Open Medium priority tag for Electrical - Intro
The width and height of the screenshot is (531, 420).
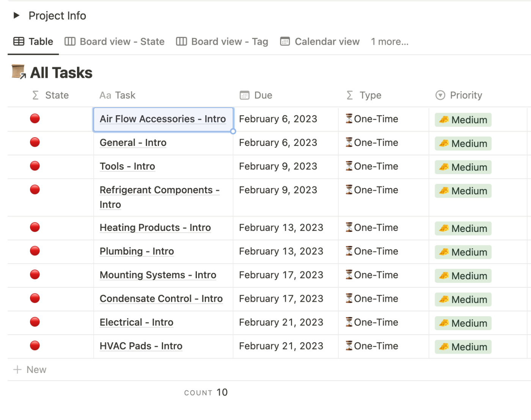click(463, 323)
